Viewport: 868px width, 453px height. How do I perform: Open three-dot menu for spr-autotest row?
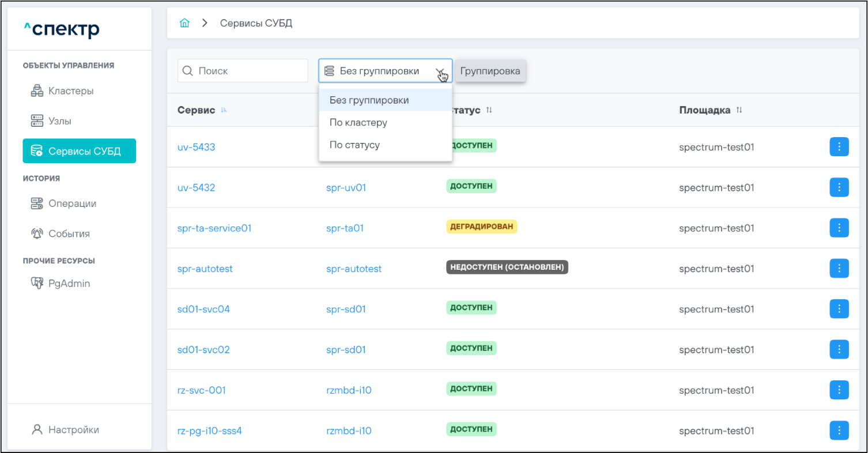point(839,269)
